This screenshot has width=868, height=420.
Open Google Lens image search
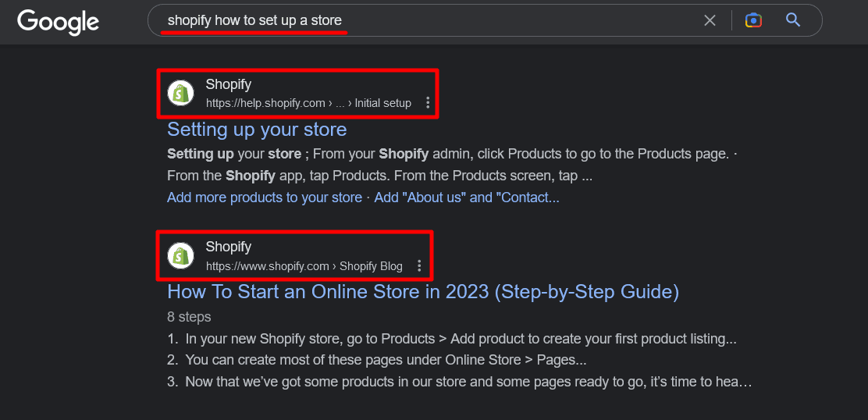coord(753,20)
